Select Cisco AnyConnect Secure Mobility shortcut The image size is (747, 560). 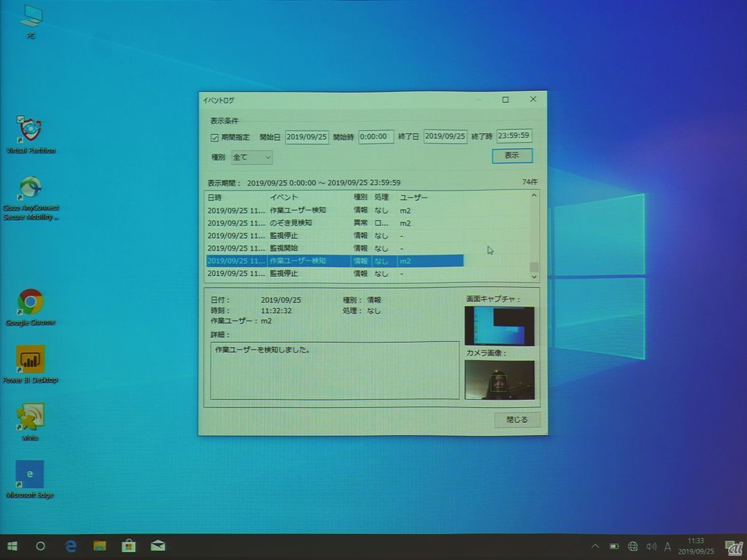pos(31,190)
